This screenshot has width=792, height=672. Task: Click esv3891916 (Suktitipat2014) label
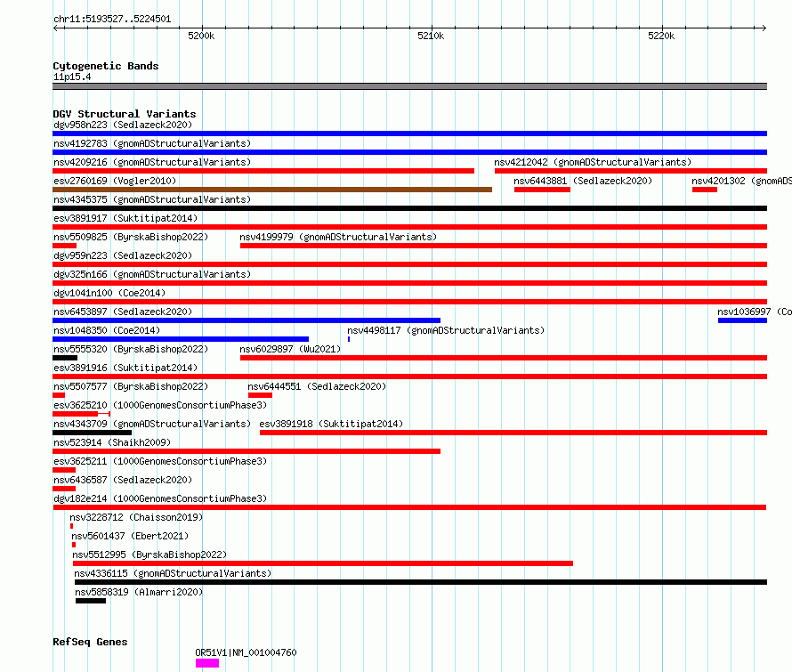click(x=125, y=368)
